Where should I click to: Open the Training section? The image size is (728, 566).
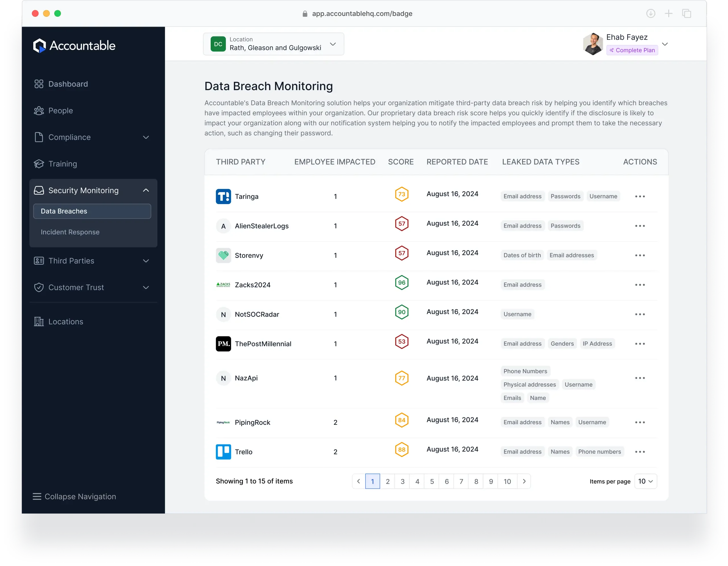(63, 164)
